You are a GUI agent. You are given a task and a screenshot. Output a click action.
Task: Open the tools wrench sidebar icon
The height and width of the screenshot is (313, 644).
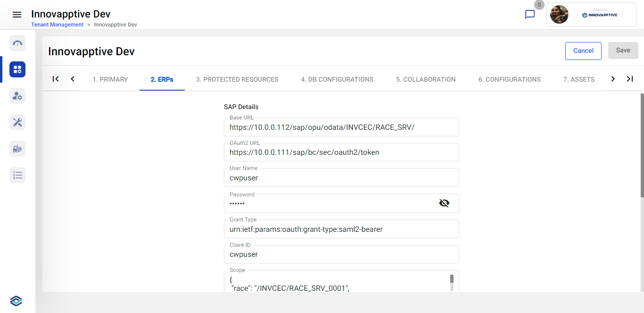point(17,122)
